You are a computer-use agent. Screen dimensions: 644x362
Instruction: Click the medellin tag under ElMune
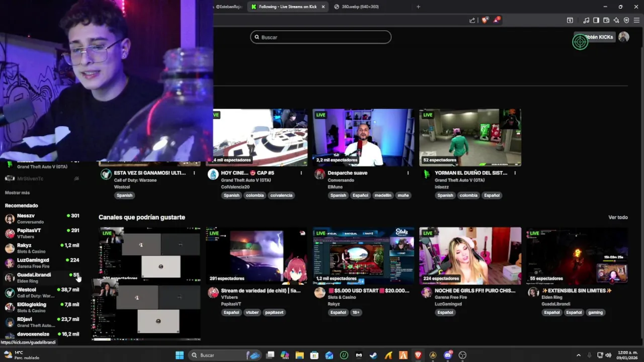tap(382, 196)
